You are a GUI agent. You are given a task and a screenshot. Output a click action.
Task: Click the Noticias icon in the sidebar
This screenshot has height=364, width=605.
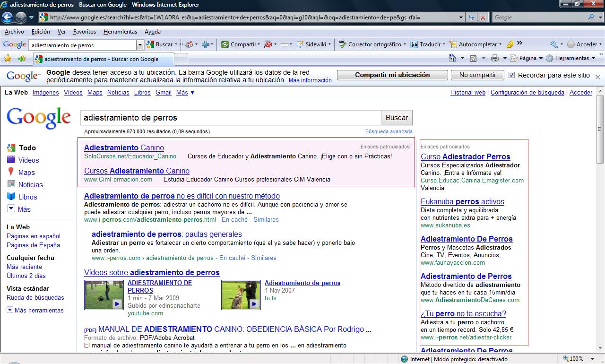pyautogui.click(x=11, y=184)
